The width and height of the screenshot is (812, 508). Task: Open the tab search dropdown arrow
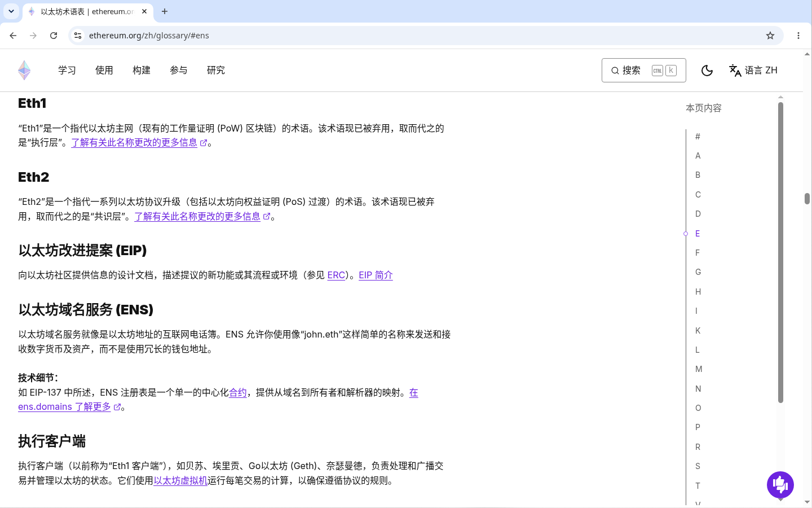(x=11, y=11)
